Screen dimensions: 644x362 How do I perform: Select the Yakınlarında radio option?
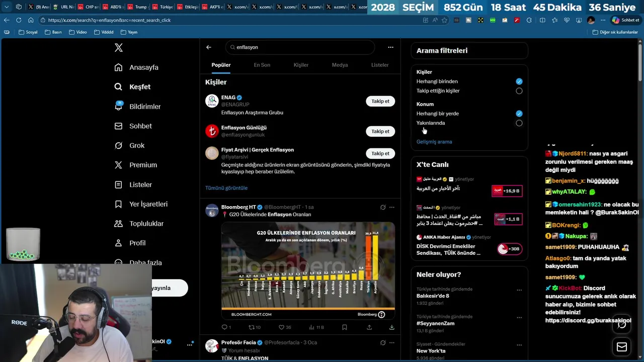pos(519,123)
